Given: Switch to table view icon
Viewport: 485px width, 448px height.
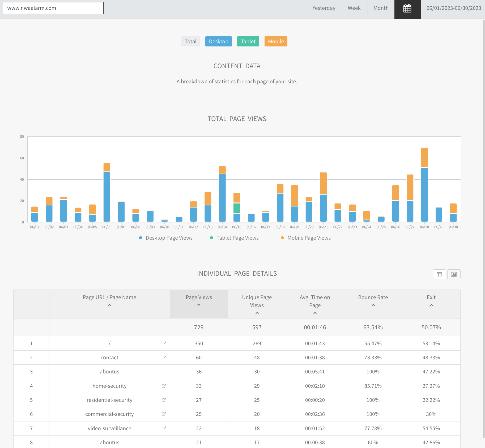Looking at the screenshot, I should (x=439, y=274).
